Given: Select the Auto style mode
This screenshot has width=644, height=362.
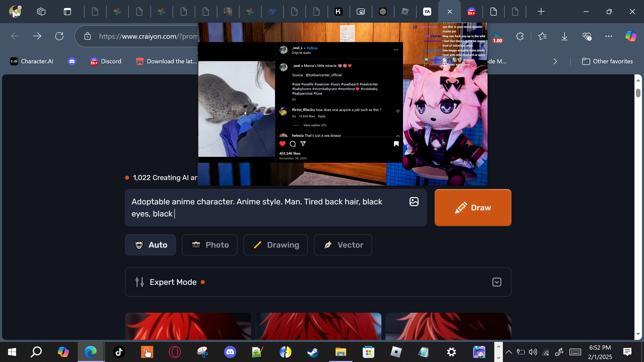Looking at the screenshot, I should click(150, 245).
